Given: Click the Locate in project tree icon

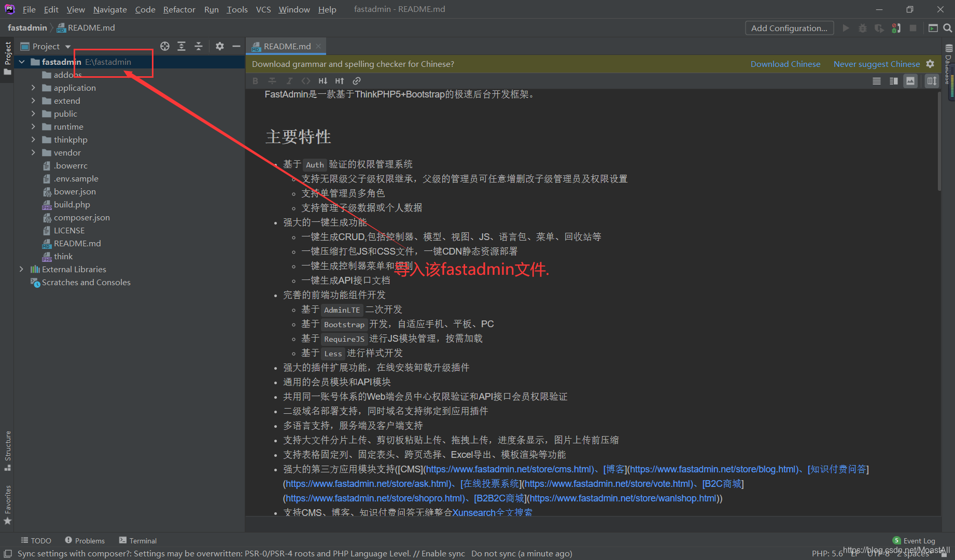Looking at the screenshot, I should [x=165, y=46].
